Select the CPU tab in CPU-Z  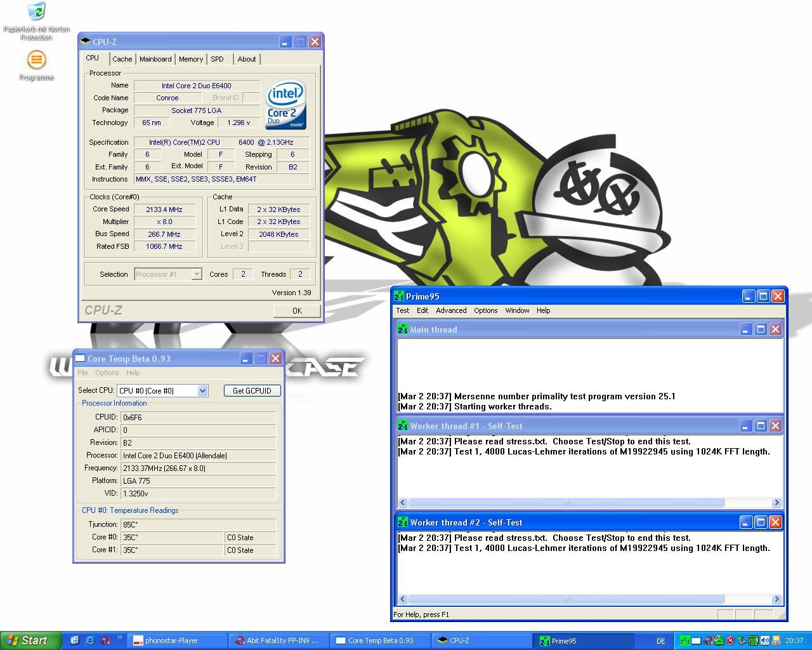(93, 58)
